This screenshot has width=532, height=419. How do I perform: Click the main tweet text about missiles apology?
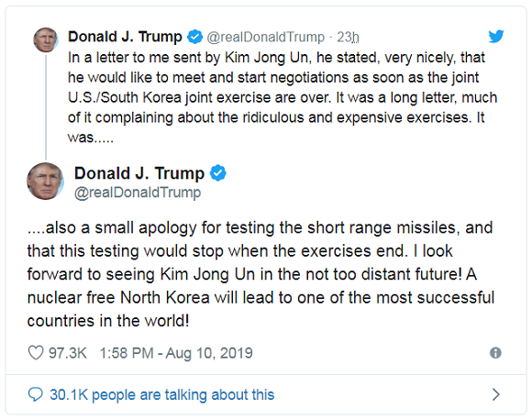coord(260,274)
